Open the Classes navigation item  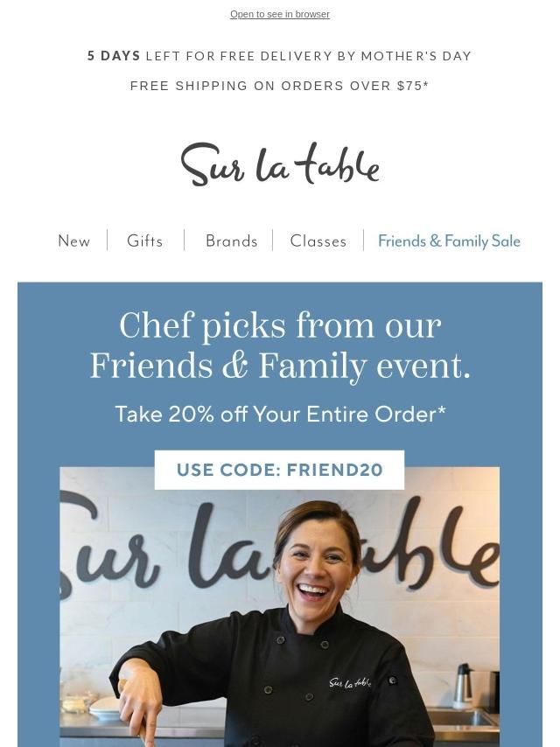click(x=318, y=241)
